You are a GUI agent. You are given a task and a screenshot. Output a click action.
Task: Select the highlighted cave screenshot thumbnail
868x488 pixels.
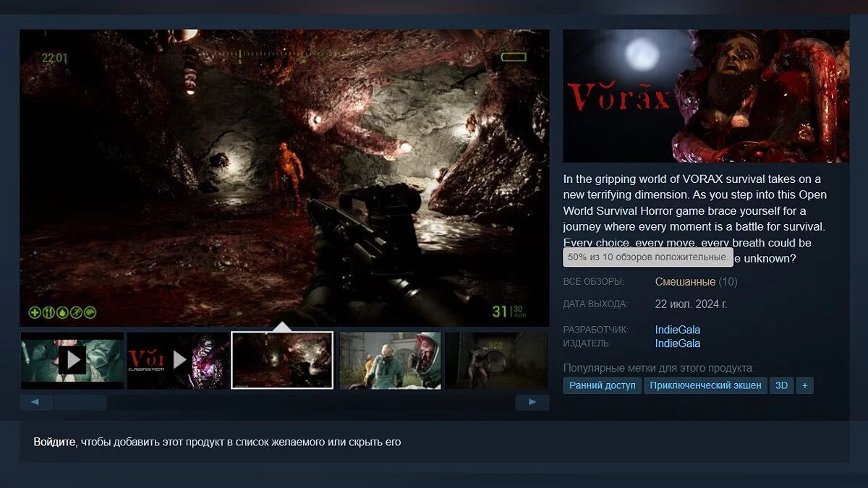pyautogui.click(x=282, y=360)
